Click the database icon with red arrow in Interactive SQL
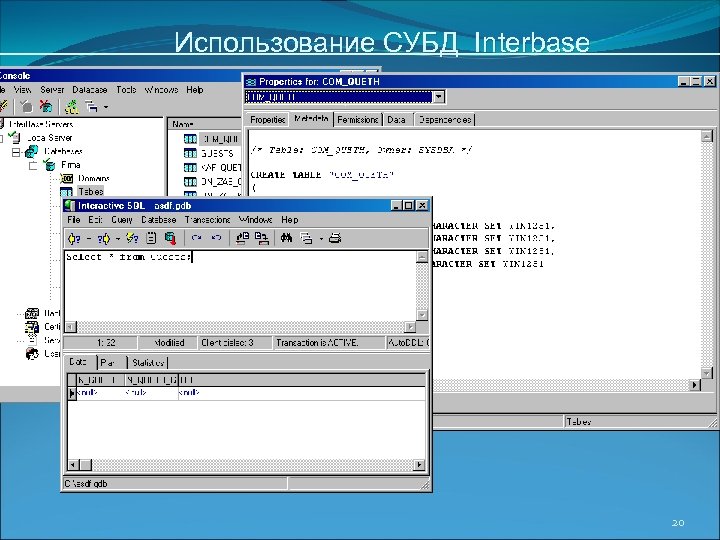 tap(170, 238)
